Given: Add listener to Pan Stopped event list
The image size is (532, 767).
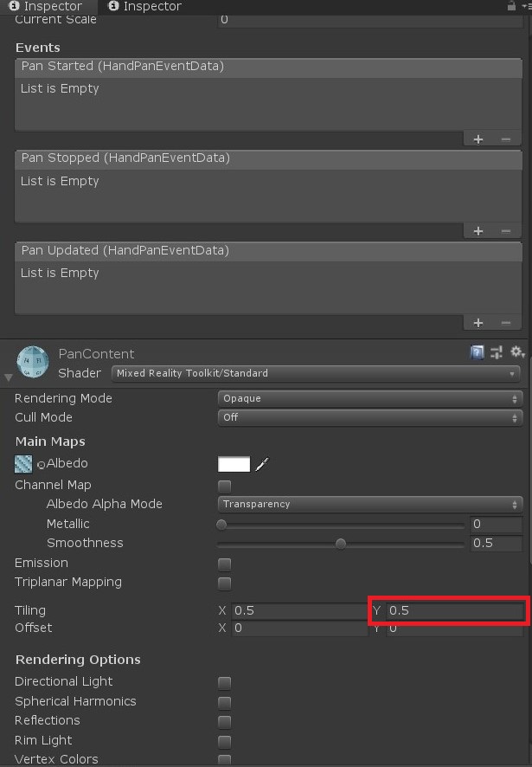Looking at the screenshot, I should pyautogui.click(x=478, y=231).
